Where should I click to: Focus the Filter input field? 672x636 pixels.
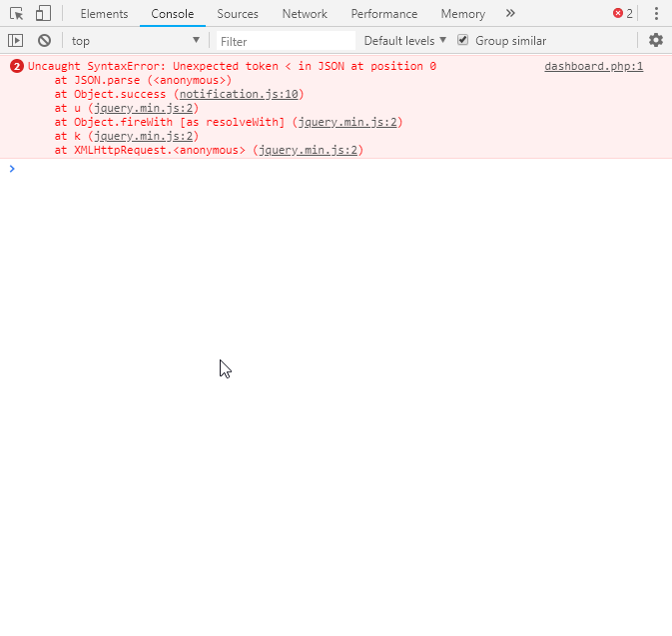click(x=286, y=41)
